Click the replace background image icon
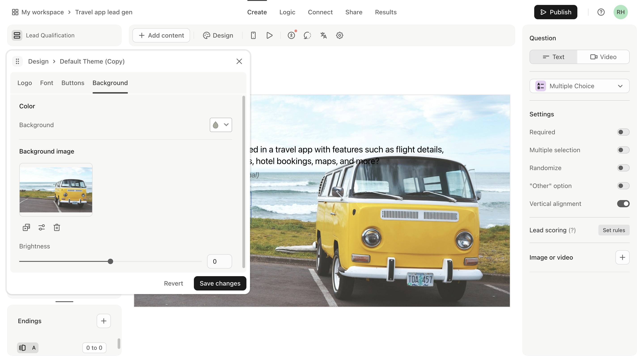Screen dimensions: 644x363 [26, 227]
